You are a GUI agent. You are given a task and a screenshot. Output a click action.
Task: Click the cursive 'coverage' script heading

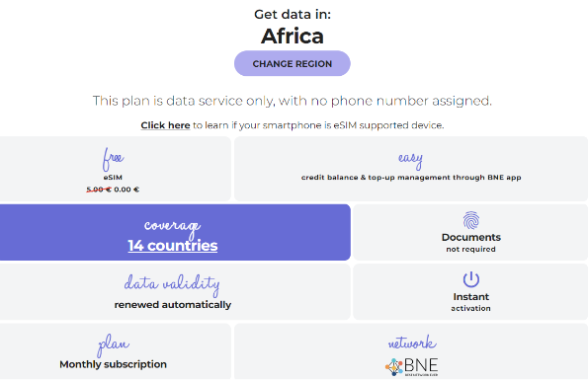click(173, 227)
